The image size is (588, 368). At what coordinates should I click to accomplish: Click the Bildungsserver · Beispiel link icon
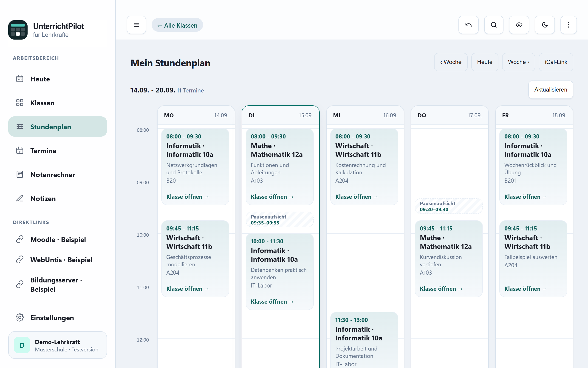(x=20, y=284)
